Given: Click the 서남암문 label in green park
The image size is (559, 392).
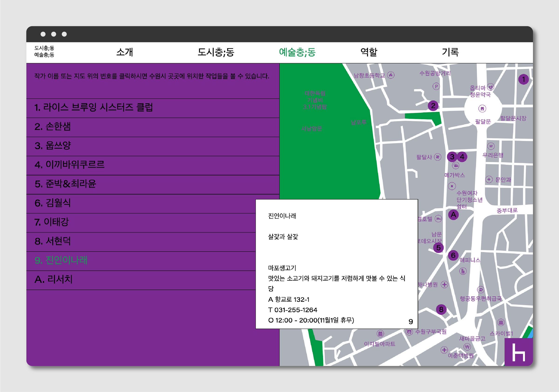Looking at the screenshot, I should coord(312,129).
